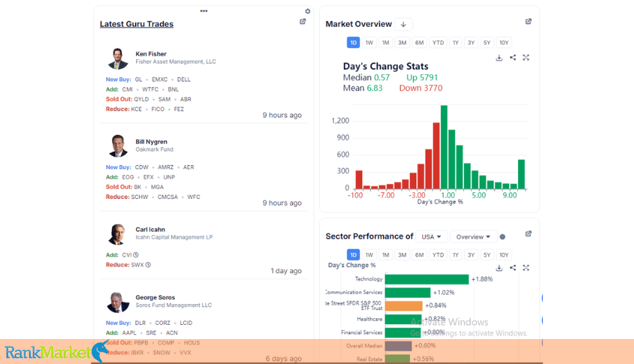Select 3M range in Sector Performance
This screenshot has width=634, height=364.
click(402, 255)
